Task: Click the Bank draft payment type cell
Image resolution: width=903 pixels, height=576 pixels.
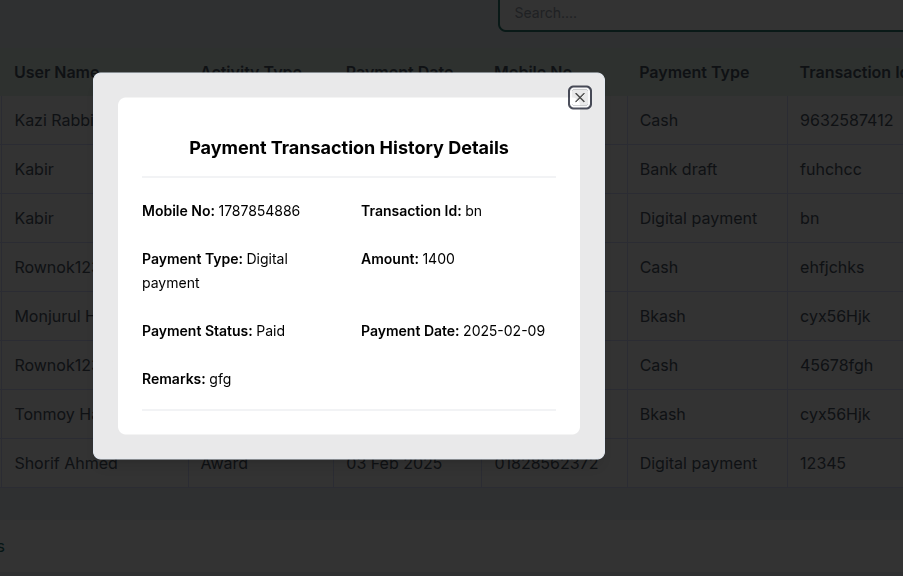Action: pyautogui.click(x=678, y=169)
